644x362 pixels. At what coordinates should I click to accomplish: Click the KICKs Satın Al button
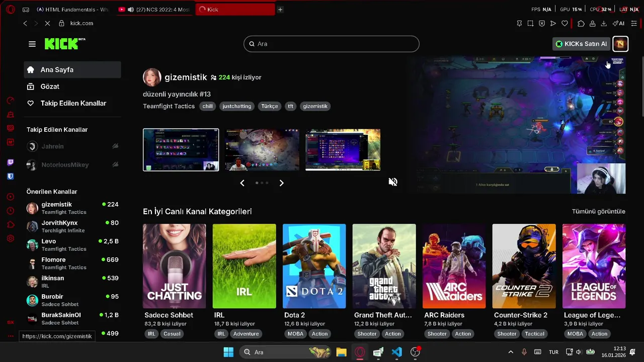581,44
